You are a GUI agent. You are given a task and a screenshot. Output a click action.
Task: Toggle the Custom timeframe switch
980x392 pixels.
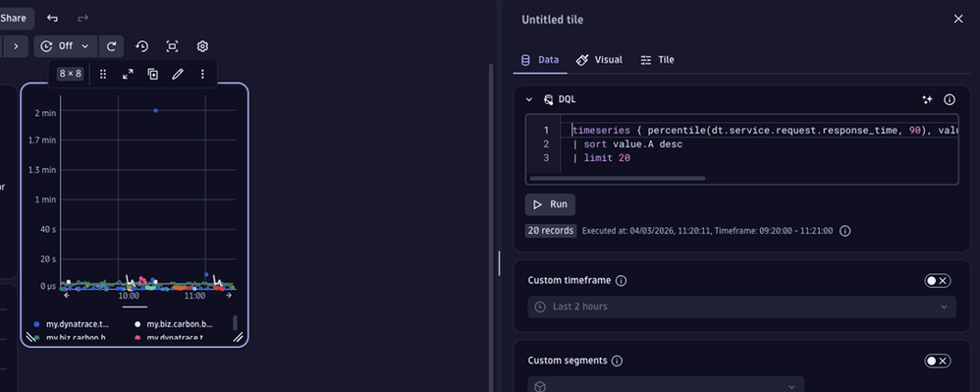pyautogui.click(x=938, y=281)
